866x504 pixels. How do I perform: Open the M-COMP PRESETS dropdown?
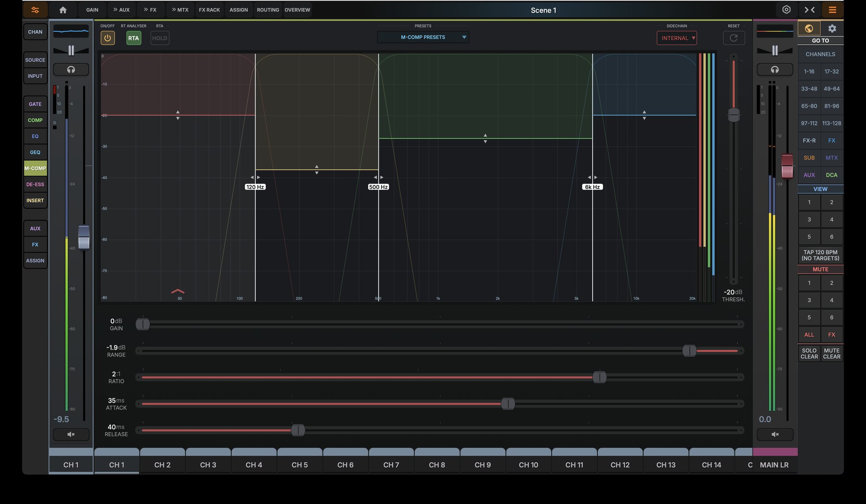click(x=423, y=37)
